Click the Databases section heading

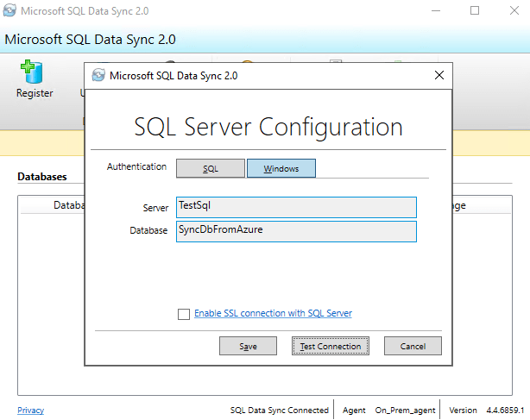click(42, 177)
